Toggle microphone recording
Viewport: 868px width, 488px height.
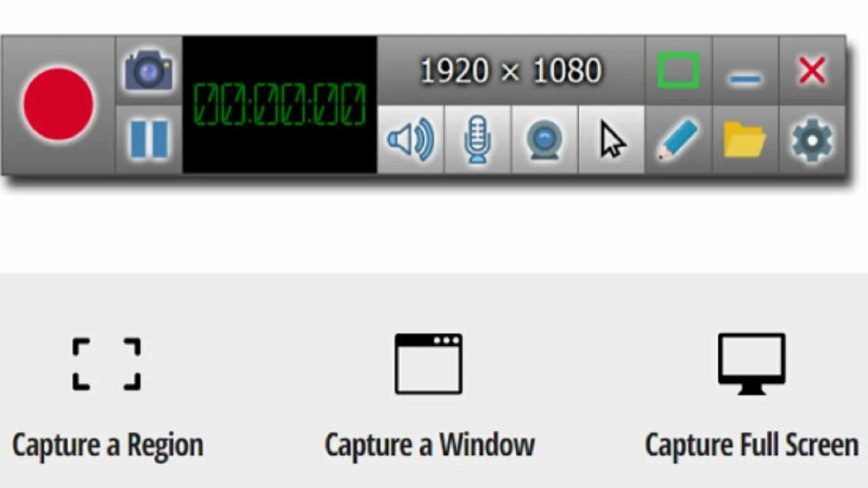click(x=477, y=140)
